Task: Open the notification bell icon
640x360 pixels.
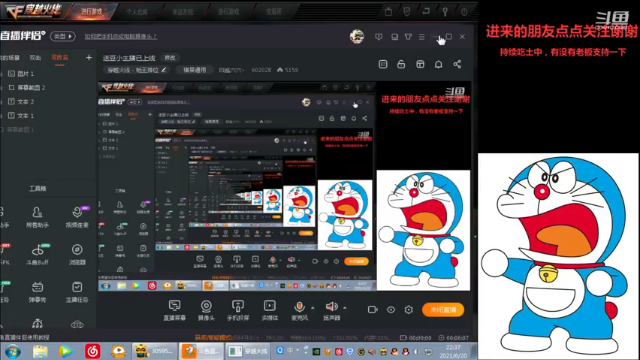Action: click(438, 64)
